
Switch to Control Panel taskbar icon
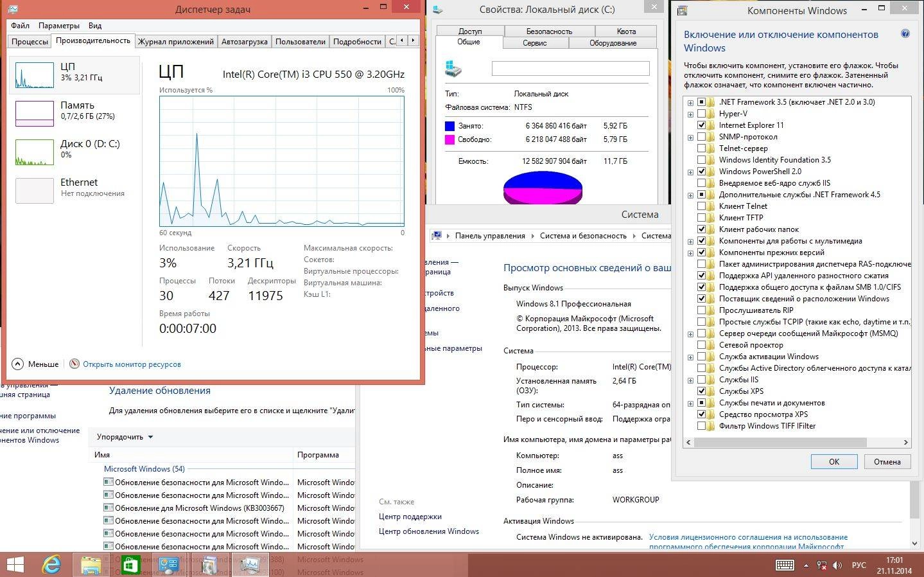coord(169,565)
